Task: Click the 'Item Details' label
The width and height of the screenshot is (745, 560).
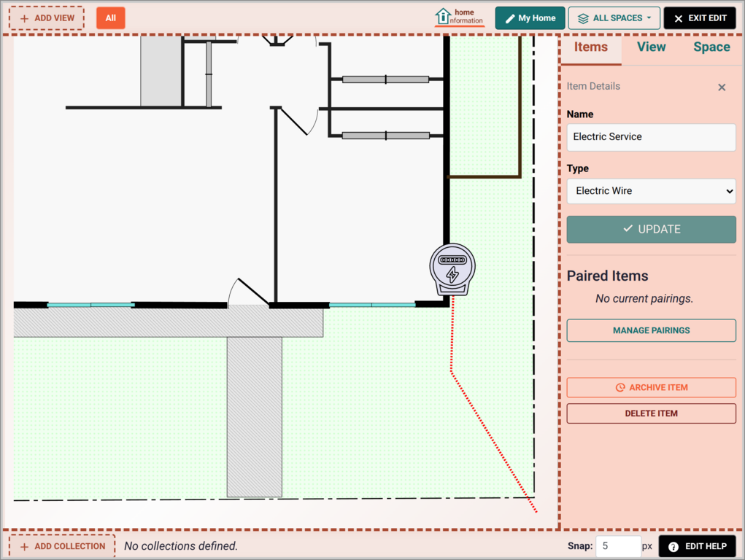Action: (593, 87)
